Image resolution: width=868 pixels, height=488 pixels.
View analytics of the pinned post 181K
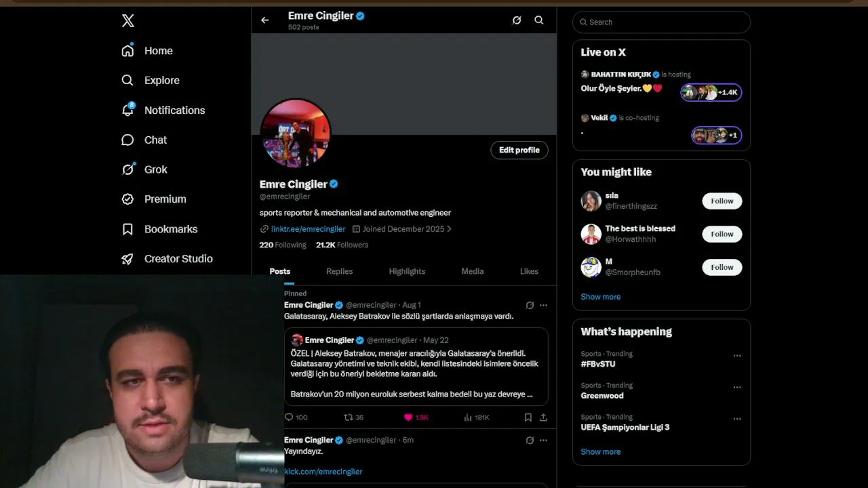pos(477,418)
